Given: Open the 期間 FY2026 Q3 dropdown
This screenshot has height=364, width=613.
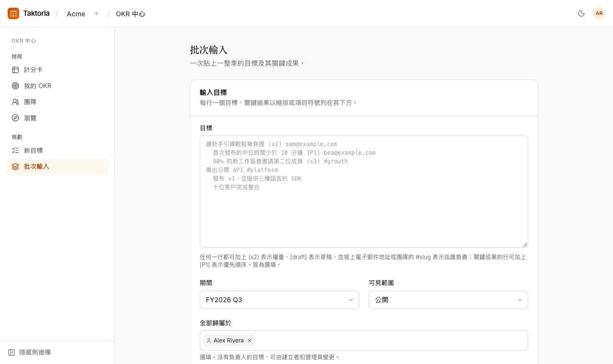Looking at the screenshot, I should click(279, 300).
